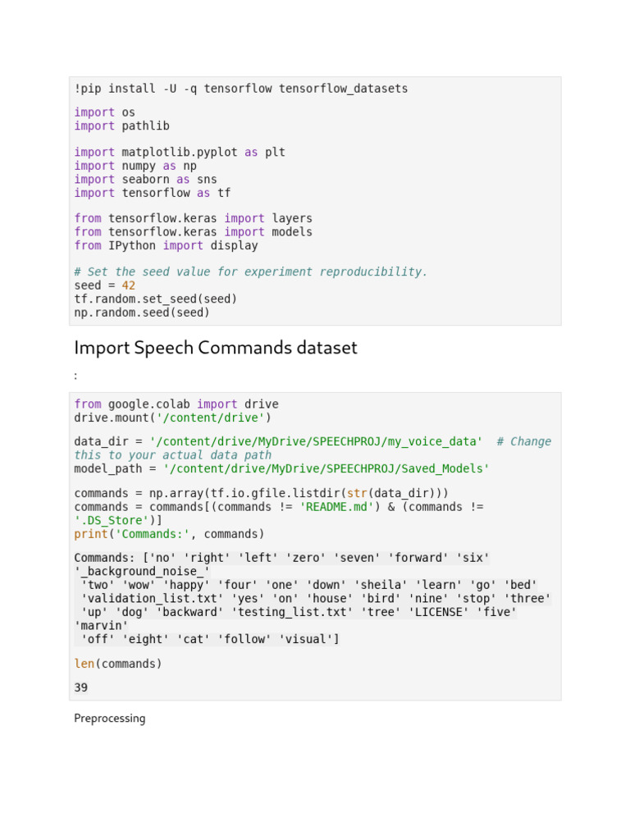
Task: Click the model_path Saved_Models assignment line
Action: tap(281, 468)
